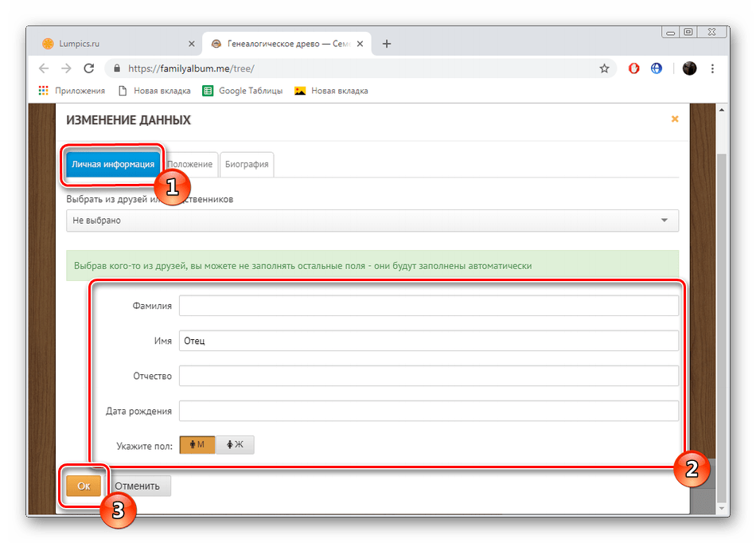Screen dimensions: 756x543
Task: Maximize the browser window
Action: coord(688,33)
